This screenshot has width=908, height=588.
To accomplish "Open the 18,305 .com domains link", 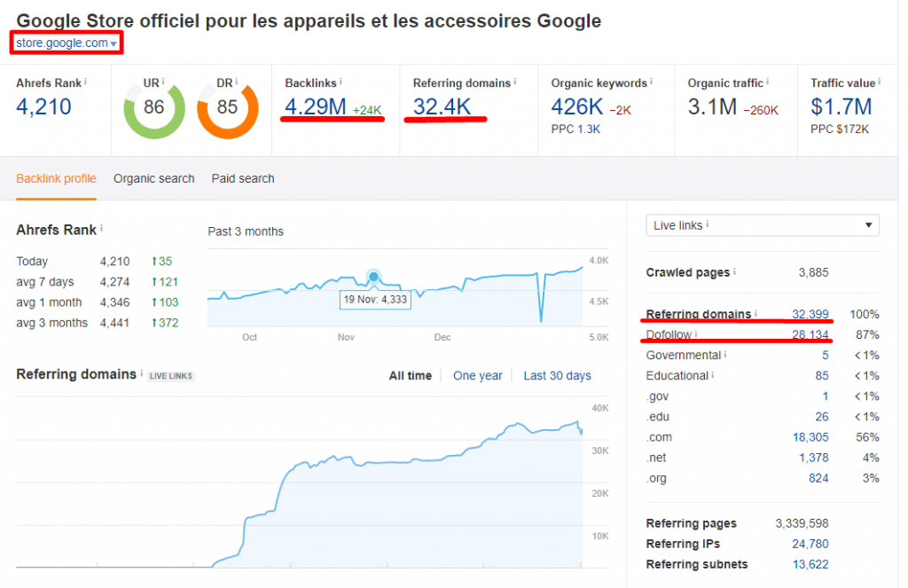I will tap(810, 436).
